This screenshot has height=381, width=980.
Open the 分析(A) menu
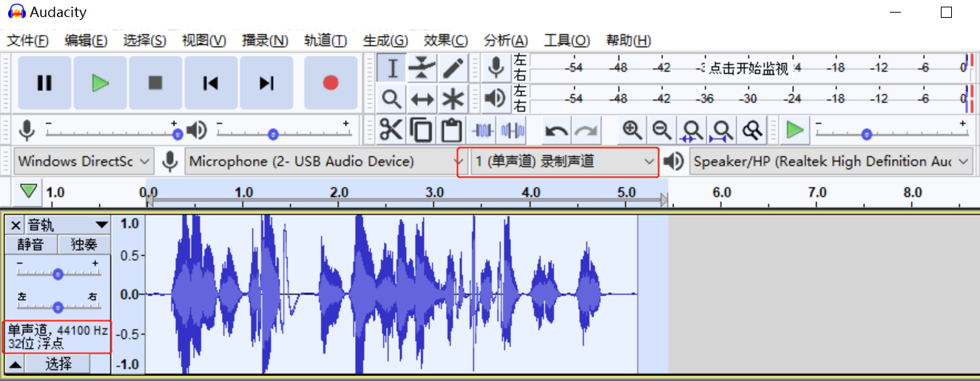(x=506, y=40)
